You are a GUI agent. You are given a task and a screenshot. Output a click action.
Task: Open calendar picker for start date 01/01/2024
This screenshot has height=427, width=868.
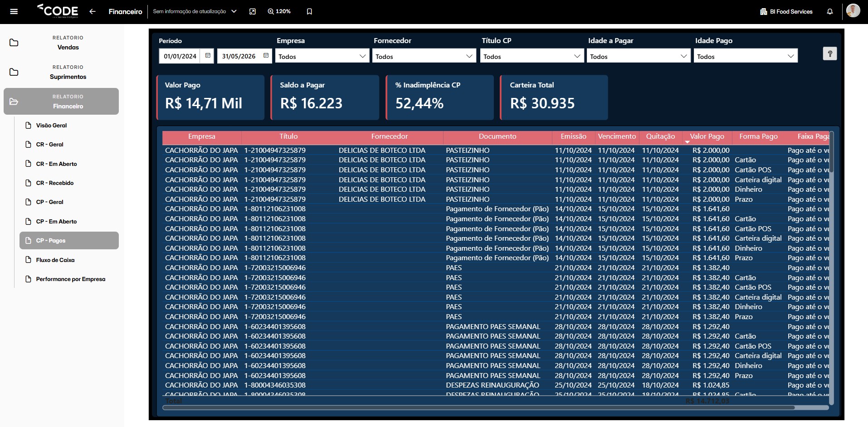[x=208, y=56]
